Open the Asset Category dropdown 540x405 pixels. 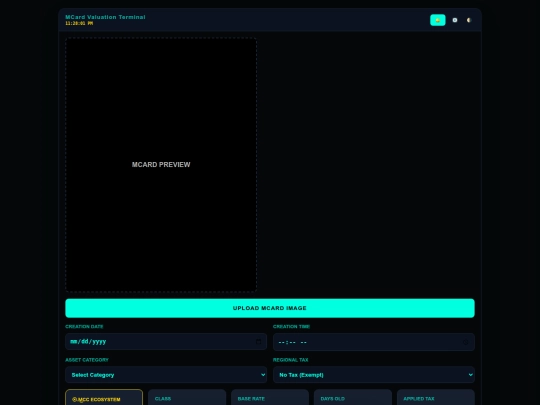coord(166,375)
